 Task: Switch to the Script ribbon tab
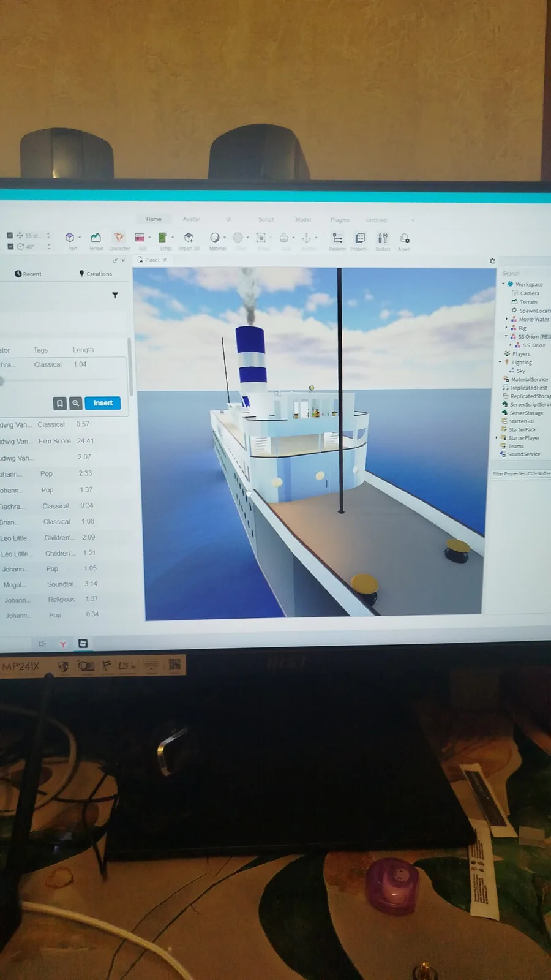pos(266,219)
